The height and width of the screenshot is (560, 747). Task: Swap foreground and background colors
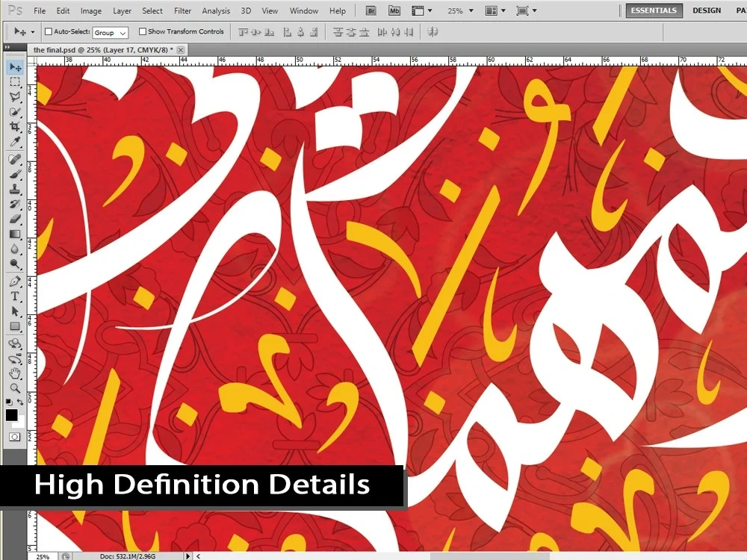[20, 402]
